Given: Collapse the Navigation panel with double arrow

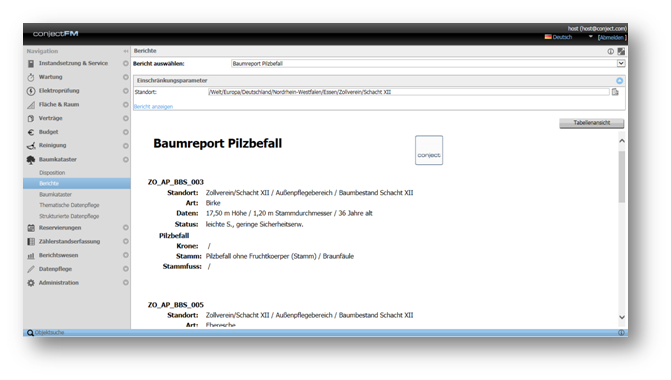Looking at the screenshot, I should [126, 51].
